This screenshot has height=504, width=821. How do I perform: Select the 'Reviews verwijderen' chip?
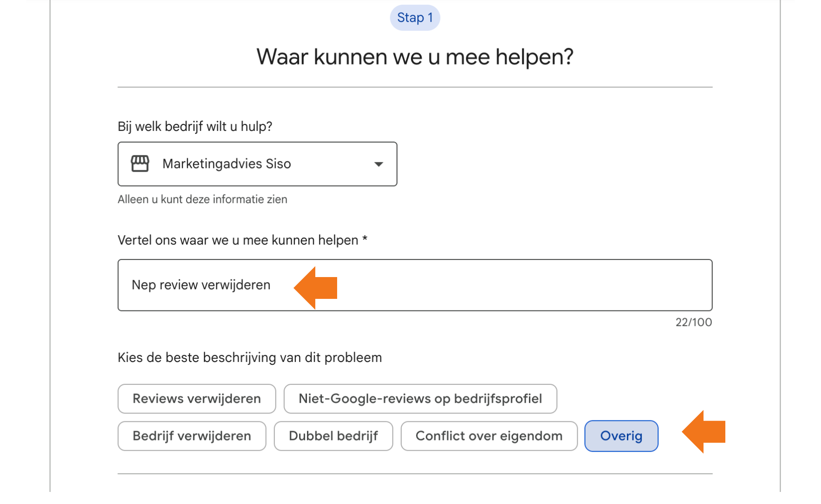[196, 399]
